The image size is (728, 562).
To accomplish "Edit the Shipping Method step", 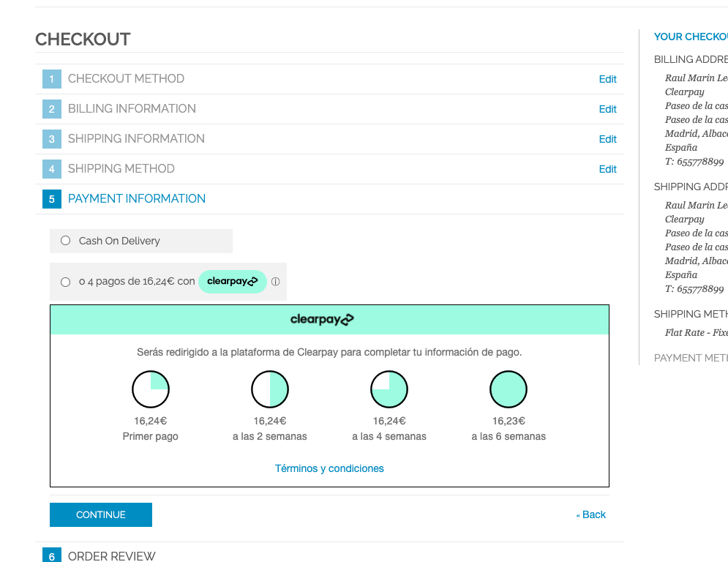I will point(607,169).
